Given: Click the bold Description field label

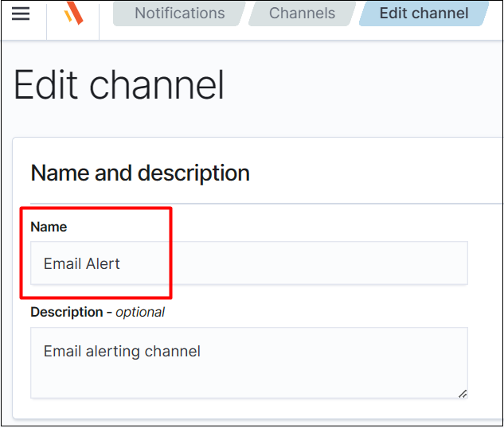Looking at the screenshot, I should tap(67, 312).
